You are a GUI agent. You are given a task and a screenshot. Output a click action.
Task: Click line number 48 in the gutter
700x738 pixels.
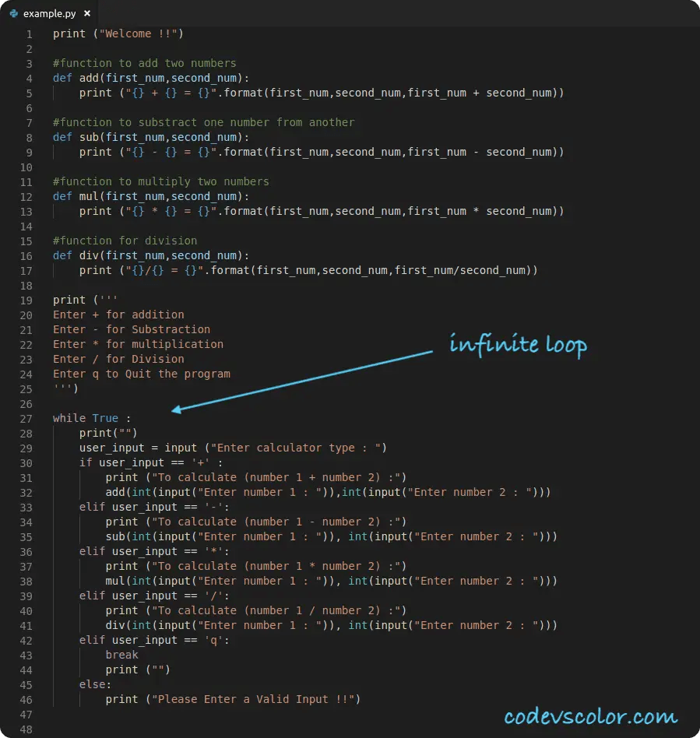tap(26, 729)
